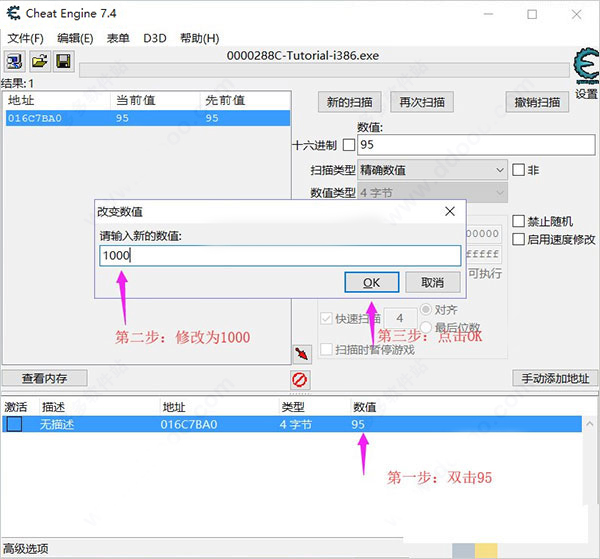Open the 扫描类型 dropdown
The image size is (600, 559).
coord(432,170)
